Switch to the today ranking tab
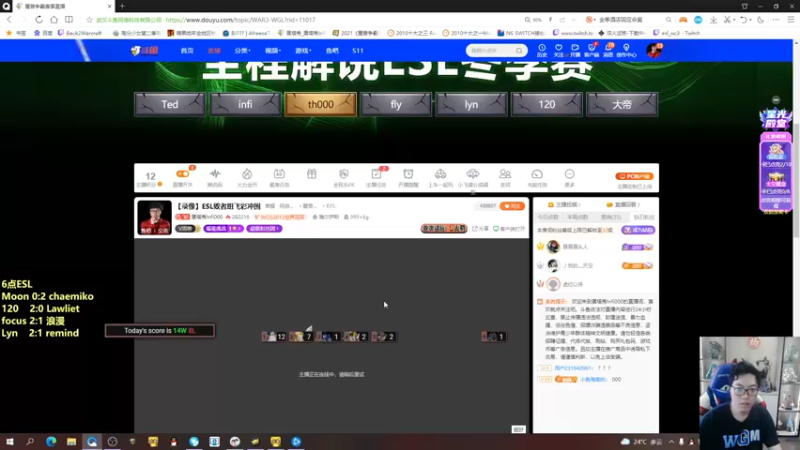800x450 pixels. coord(548,217)
